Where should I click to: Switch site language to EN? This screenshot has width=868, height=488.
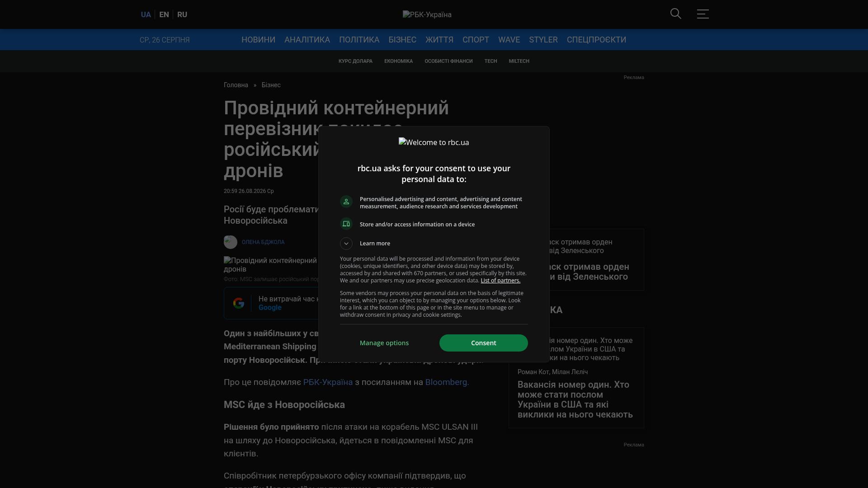[x=164, y=14]
